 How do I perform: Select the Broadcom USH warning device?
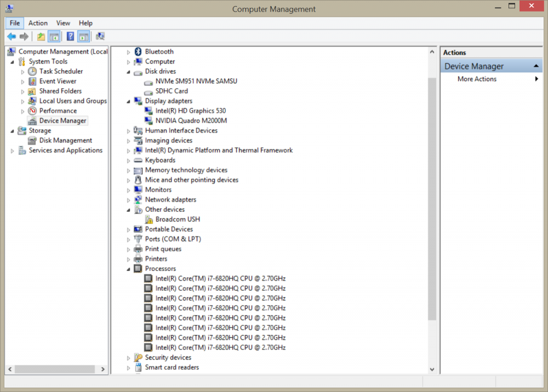click(178, 219)
